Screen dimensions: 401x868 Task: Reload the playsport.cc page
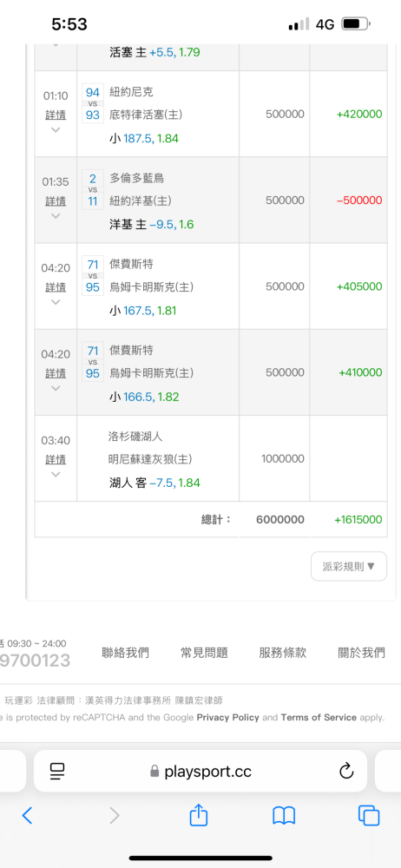pyautogui.click(x=346, y=771)
